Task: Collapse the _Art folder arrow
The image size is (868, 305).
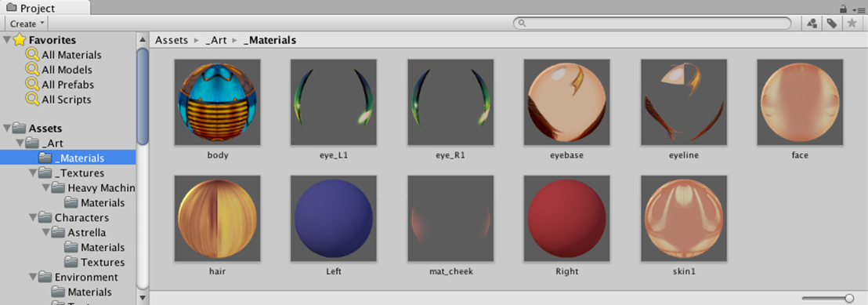Action: (x=20, y=143)
